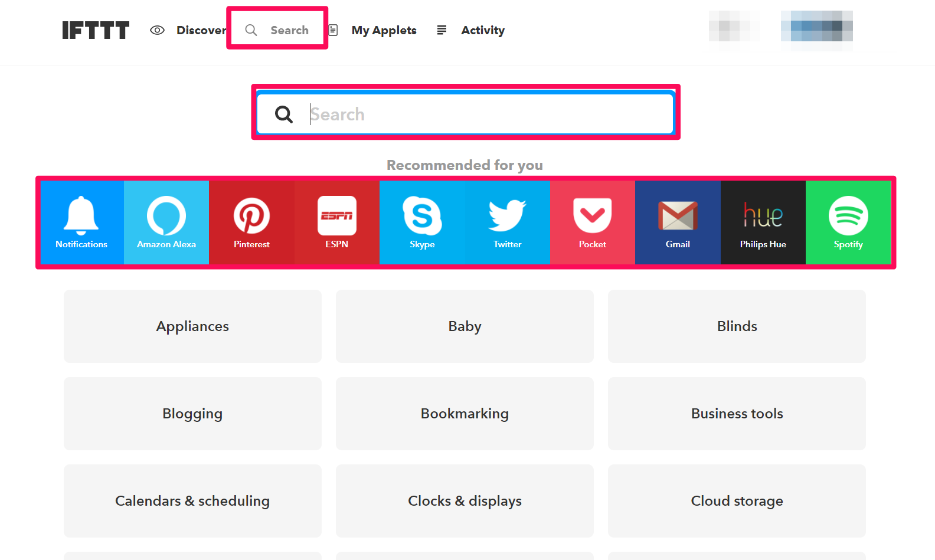Image resolution: width=935 pixels, height=560 pixels.
Task: Click the My Applets document icon
Action: tap(333, 30)
